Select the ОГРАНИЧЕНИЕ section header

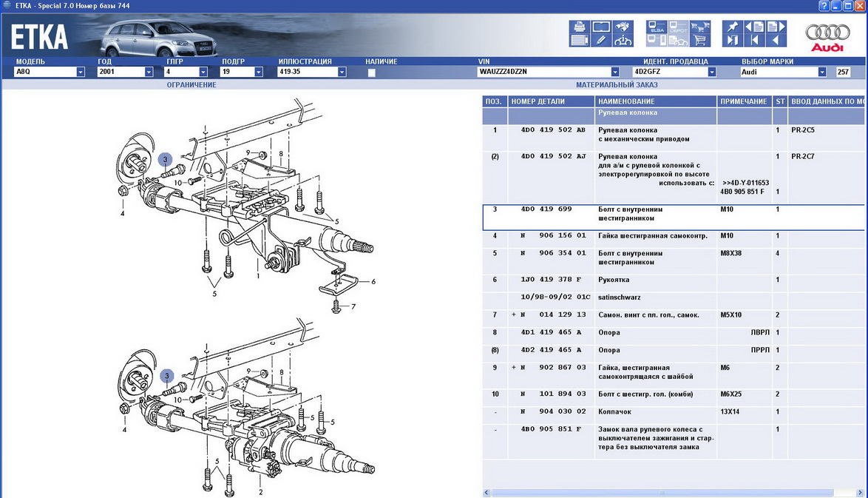coord(191,85)
